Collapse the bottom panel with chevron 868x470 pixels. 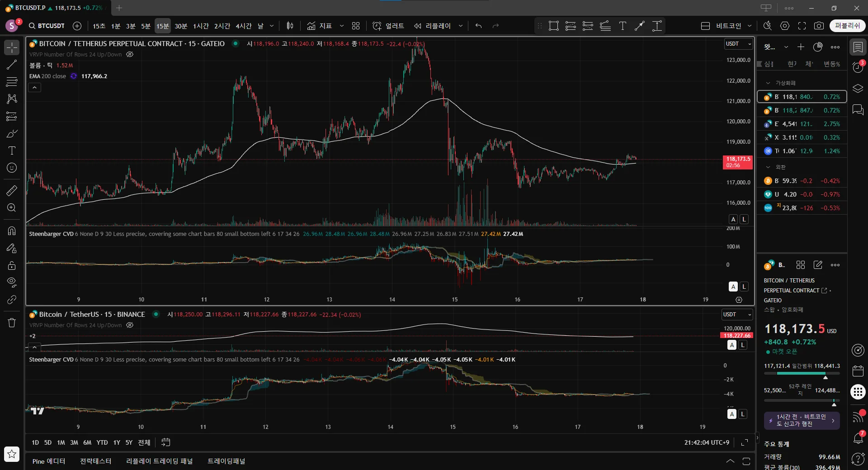coord(730,461)
